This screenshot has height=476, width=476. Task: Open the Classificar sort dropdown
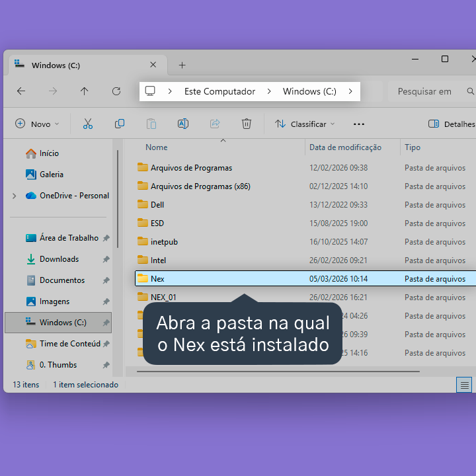(x=305, y=124)
